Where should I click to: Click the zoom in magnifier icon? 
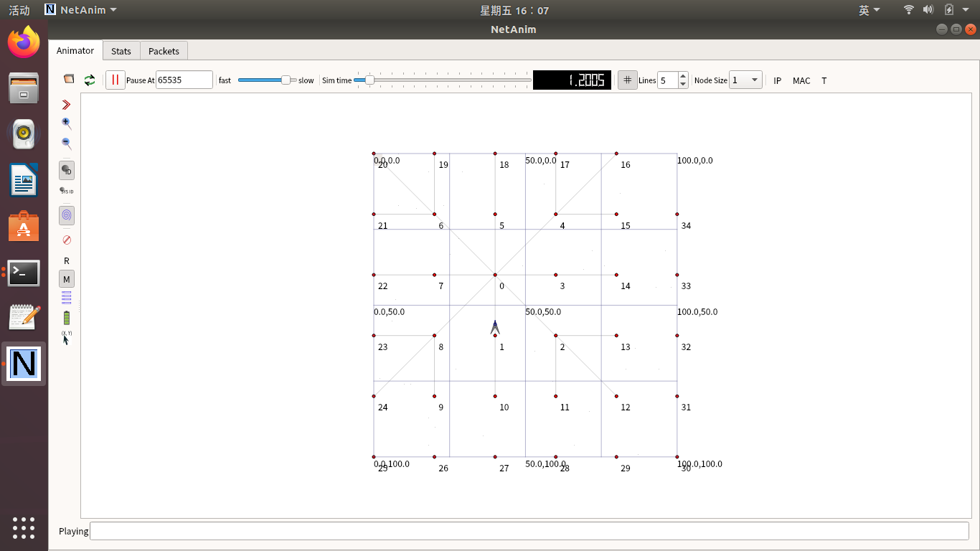pyautogui.click(x=67, y=123)
